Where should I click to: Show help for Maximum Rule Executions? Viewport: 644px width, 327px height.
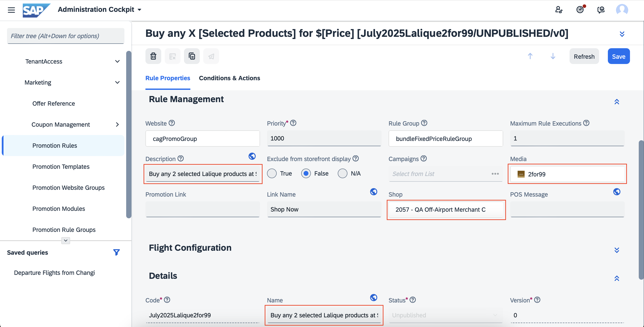pyautogui.click(x=586, y=123)
